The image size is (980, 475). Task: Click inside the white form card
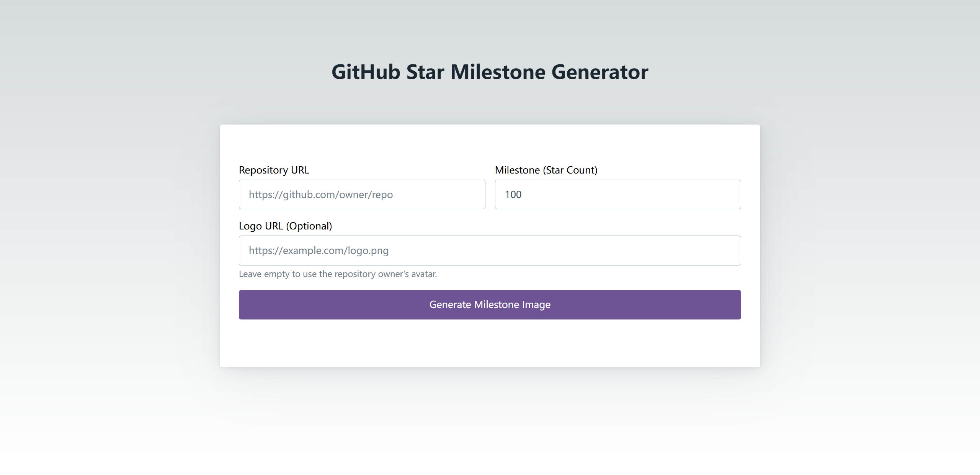click(489, 345)
